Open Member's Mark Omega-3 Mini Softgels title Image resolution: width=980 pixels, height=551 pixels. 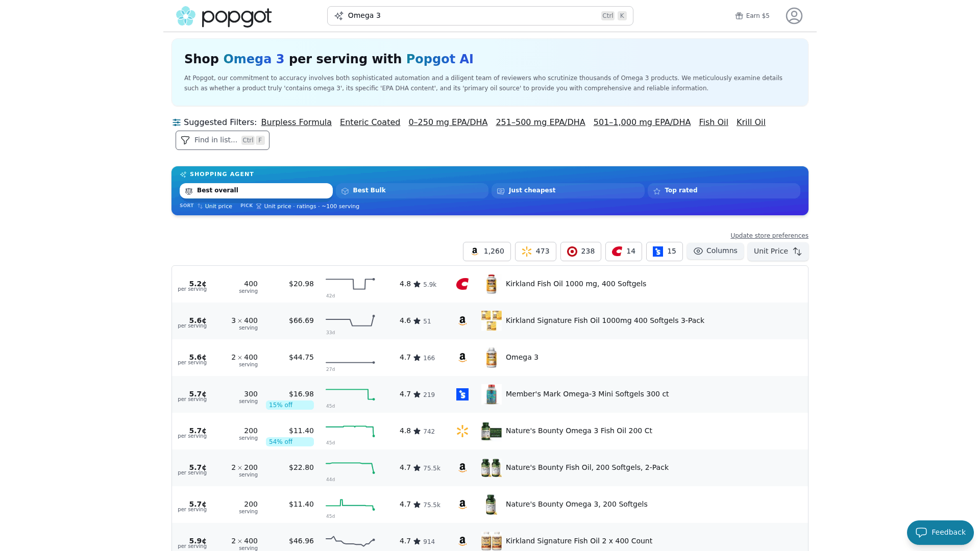587,394
